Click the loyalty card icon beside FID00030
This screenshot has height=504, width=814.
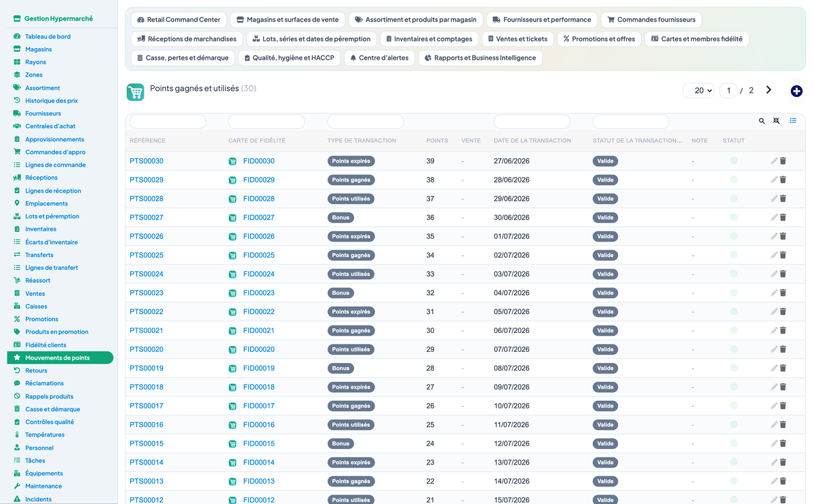pyautogui.click(x=233, y=161)
